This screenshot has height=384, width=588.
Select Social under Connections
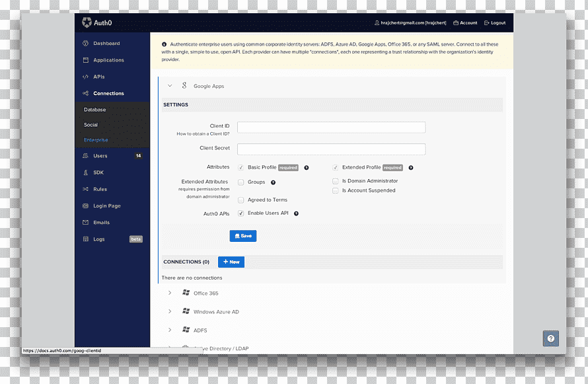pos(91,125)
